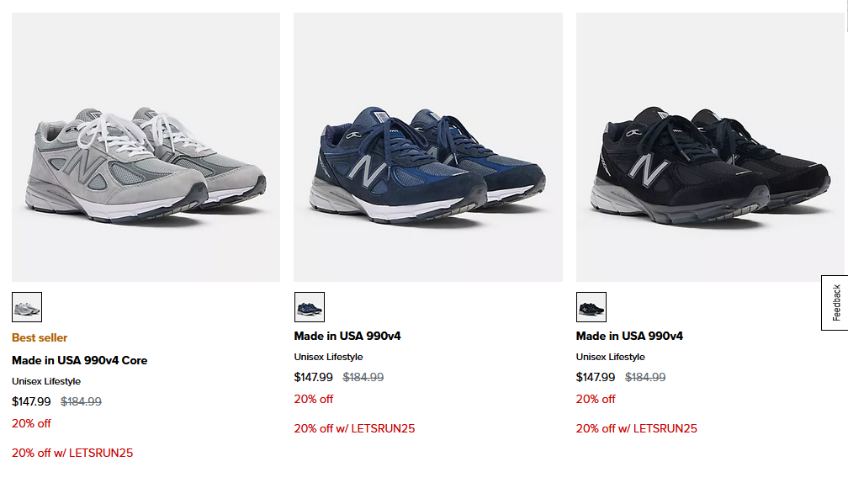Open the gray 990v4 Core product image
848x504 pixels.
[146, 147]
